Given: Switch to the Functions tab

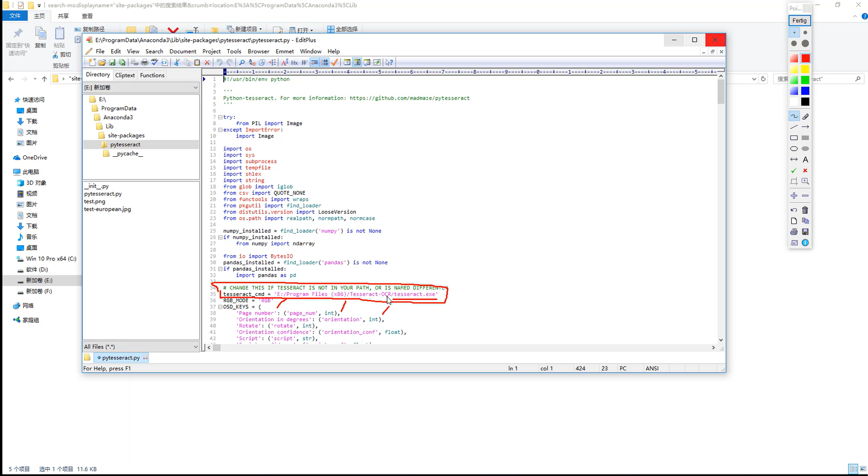Looking at the screenshot, I should tap(152, 75).
